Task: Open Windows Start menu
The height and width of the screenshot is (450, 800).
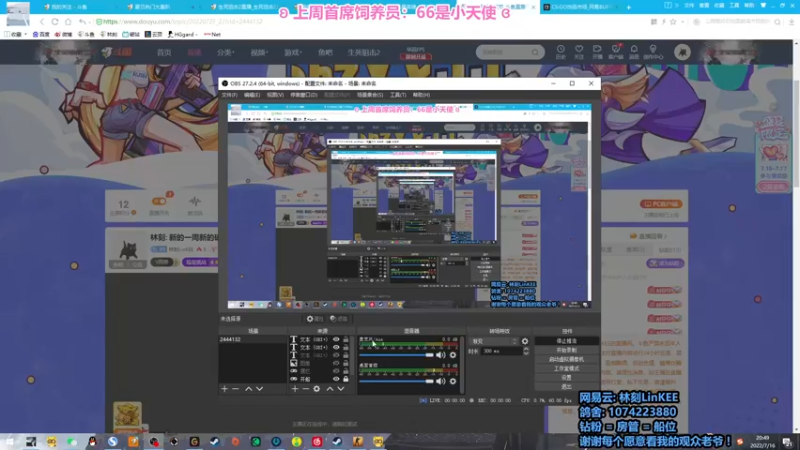Action: click(x=10, y=442)
